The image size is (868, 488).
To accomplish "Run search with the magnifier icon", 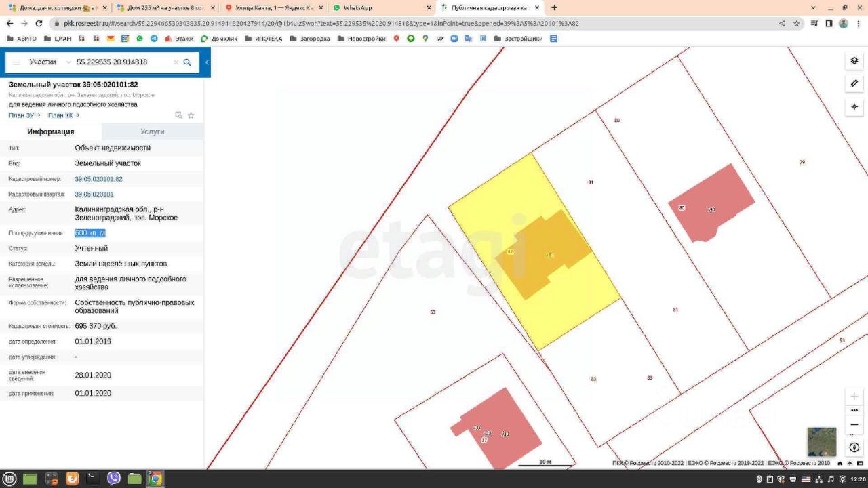I will coord(187,62).
